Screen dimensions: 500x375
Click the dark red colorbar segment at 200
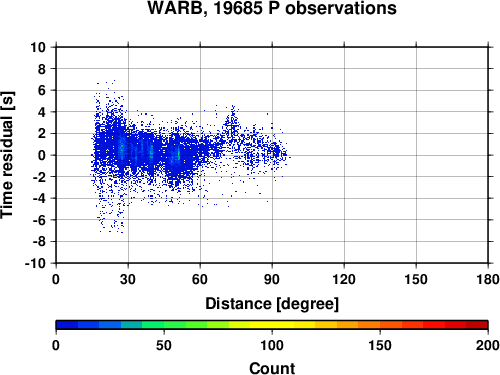pyautogui.click(x=477, y=324)
